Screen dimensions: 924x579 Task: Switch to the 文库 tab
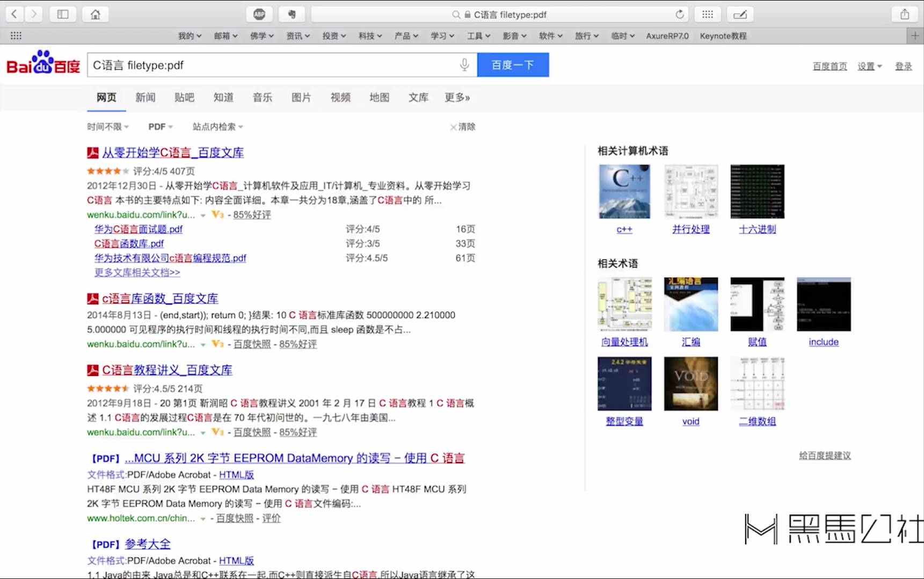pyautogui.click(x=418, y=97)
